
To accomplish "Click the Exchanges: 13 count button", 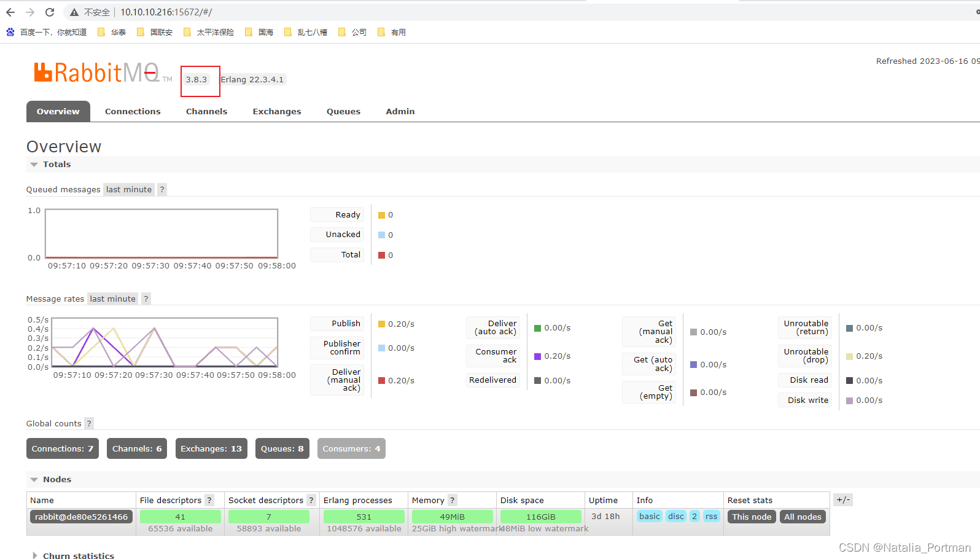I will (x=211, y=448).
